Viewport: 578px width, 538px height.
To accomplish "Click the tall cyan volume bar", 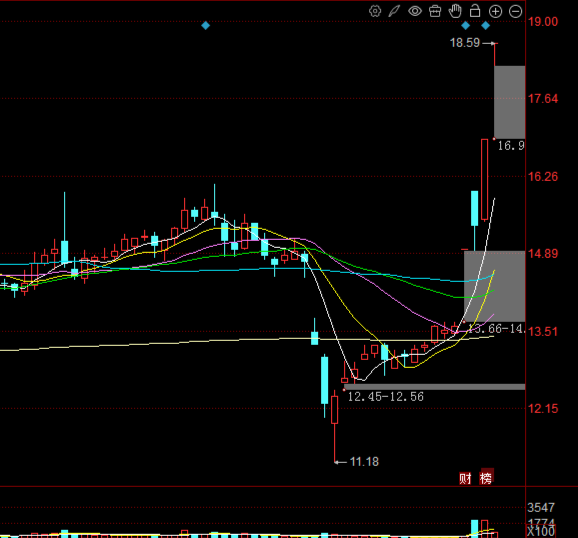I will point(475,528).
